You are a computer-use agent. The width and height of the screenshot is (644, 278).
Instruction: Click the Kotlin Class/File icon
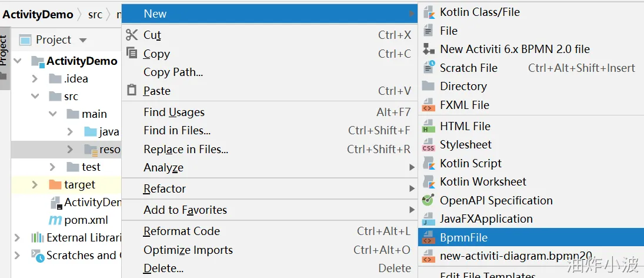[x=428, y=12]
